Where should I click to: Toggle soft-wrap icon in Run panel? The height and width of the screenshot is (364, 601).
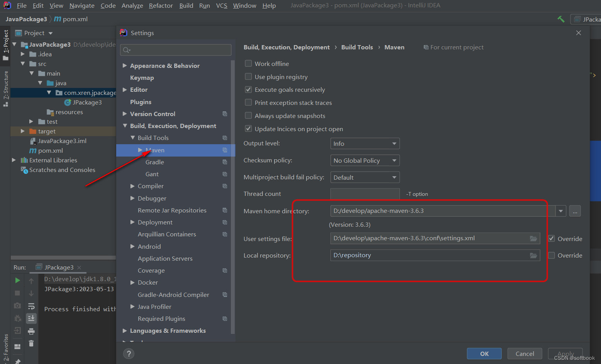[31, 306]
